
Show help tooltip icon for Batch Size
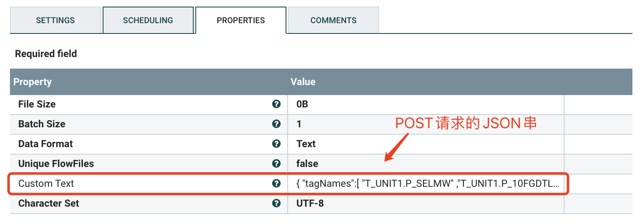(x=276, y=124)
